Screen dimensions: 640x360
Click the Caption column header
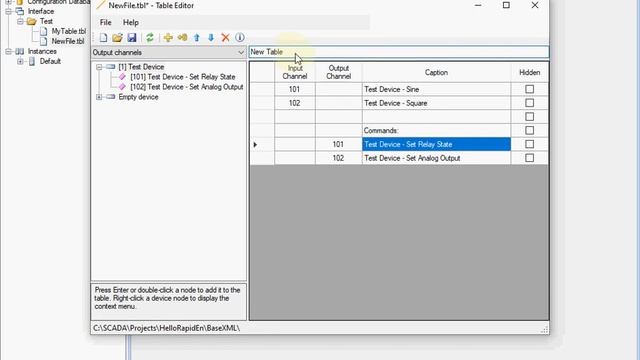436,72
